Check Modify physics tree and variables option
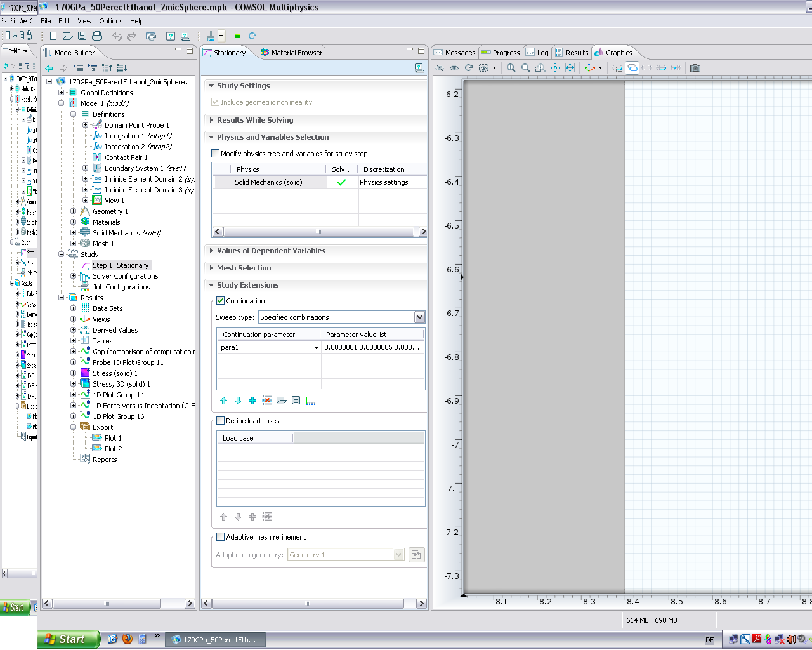Screen dimensions: 812x650 (216, 154)
